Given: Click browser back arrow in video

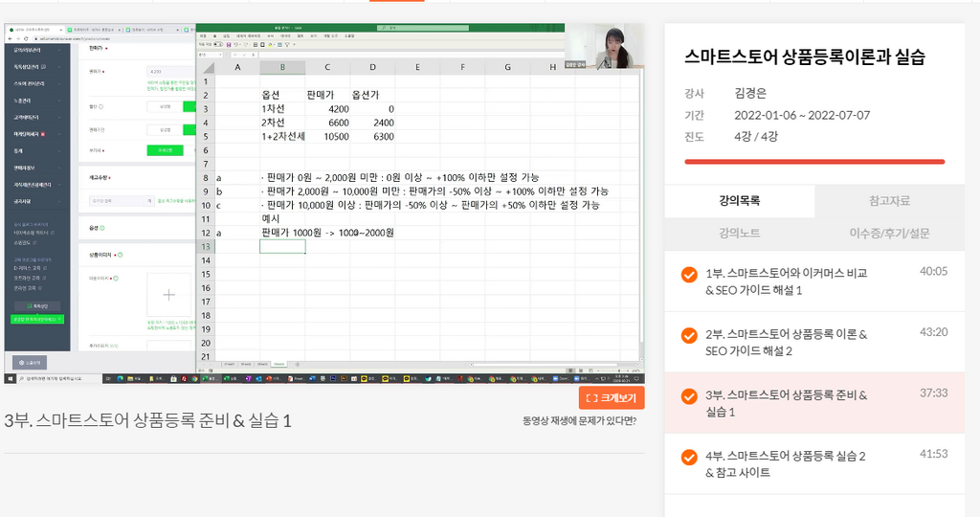Looking at the screenshot, I should coord(10,38).
